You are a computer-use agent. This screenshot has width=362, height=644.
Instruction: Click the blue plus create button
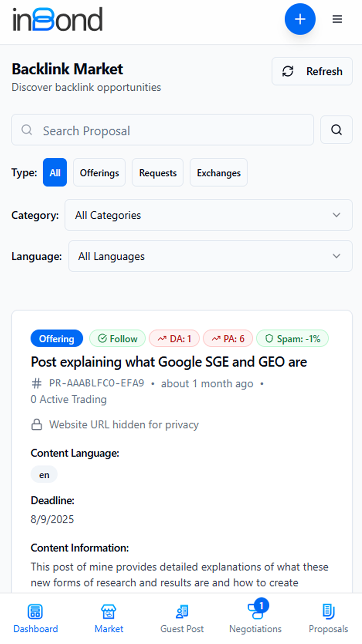point(300,19)
